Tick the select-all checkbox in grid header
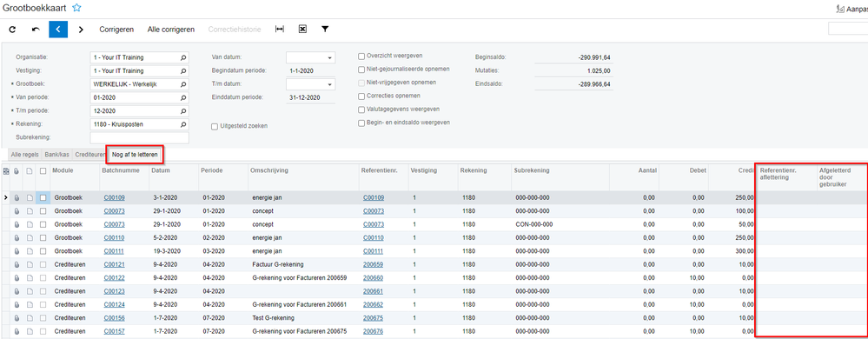This screenshot has height=339, width=868. point(43,172)
